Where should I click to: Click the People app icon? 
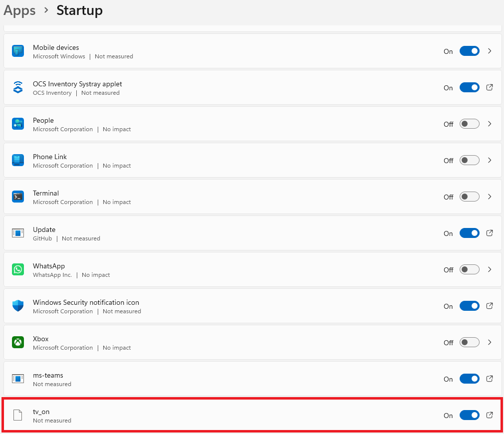18,124
